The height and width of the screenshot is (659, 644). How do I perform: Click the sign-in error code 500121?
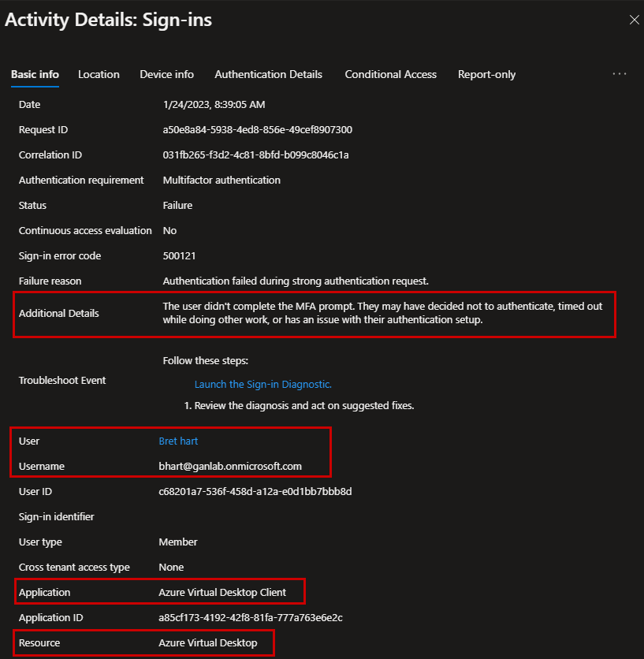click(x=177, y=255)
